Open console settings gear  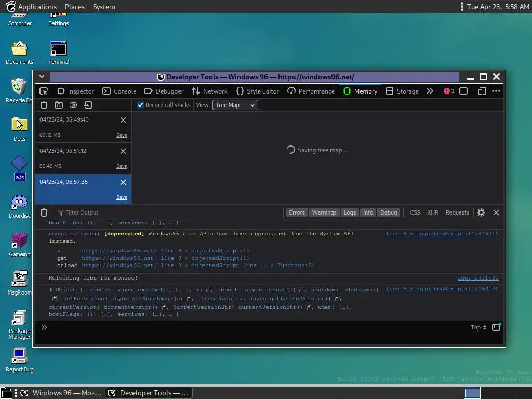pos(481,212)
